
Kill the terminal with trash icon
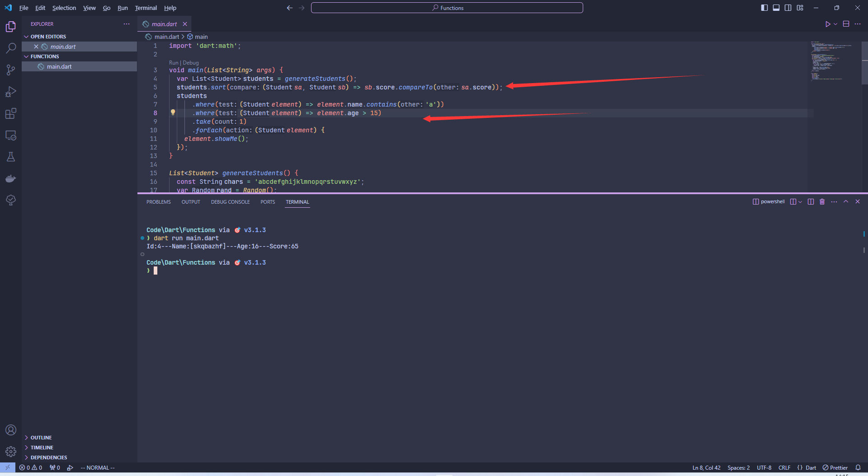coord(822,202)
